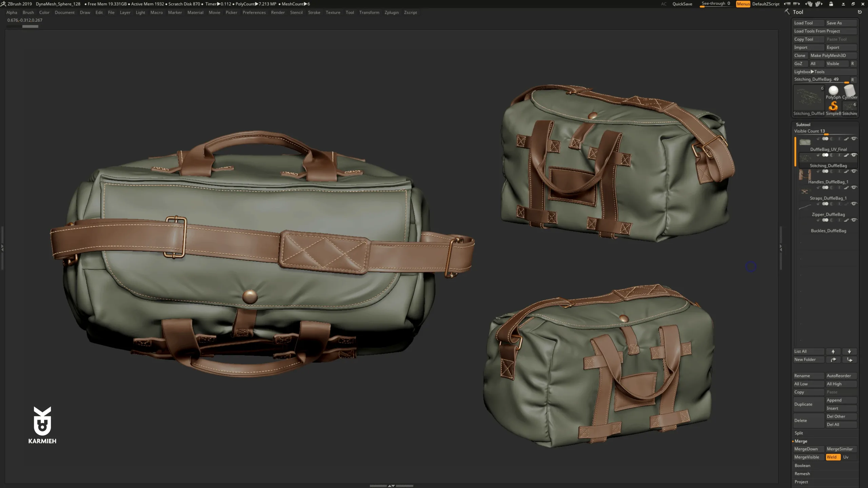Expand the Lightbox Tools section
The width and height of the screenshot is (868, 488).
(x=810, y=72)
